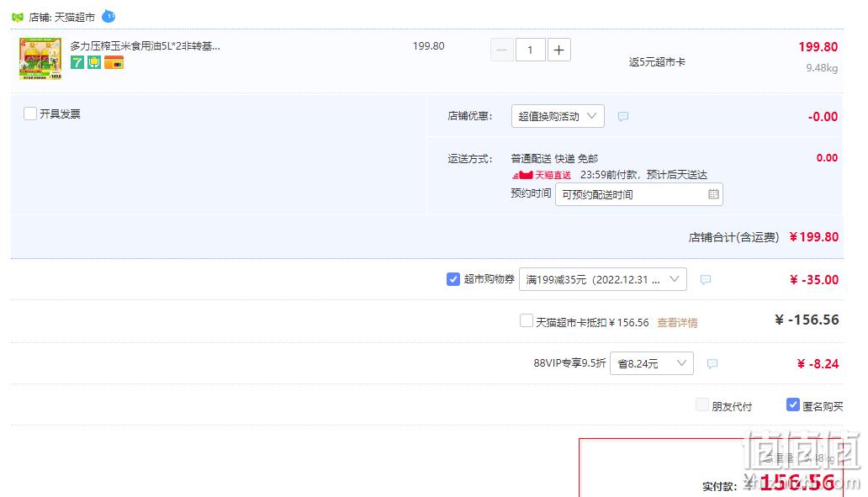Increase quantity with the plus button
This screenshot has height=497, width=868.
click(x=559, y=50)
